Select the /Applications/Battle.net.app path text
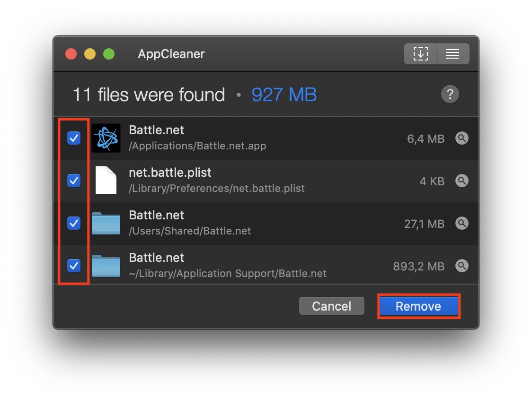The height and width of the screenshot is (399, 532). [x=197, y=146]
